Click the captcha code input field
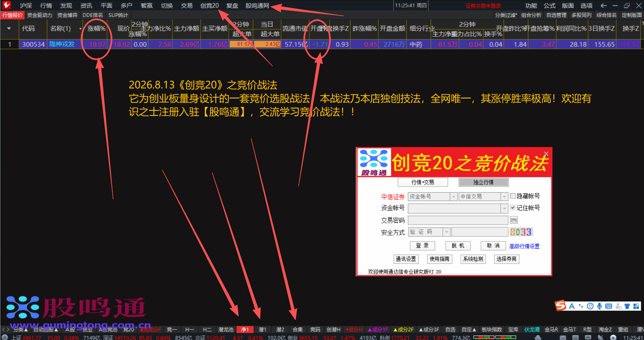644x340 pixels. [x=480, y=232]
